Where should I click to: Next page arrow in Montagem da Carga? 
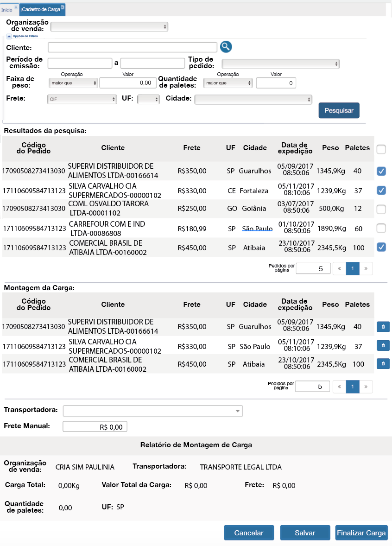(366, 387)
